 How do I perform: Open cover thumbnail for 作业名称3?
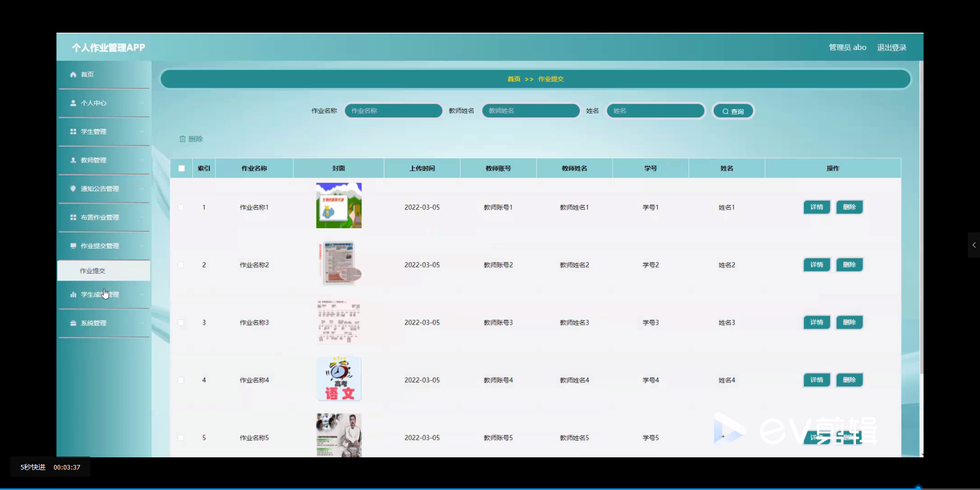(339, 321)
